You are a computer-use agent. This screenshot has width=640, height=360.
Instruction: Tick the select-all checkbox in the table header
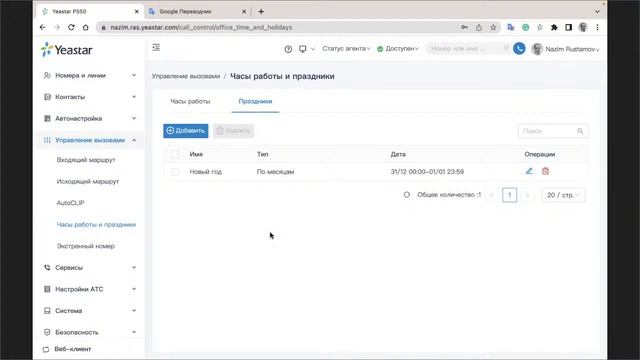coord(175,154)
